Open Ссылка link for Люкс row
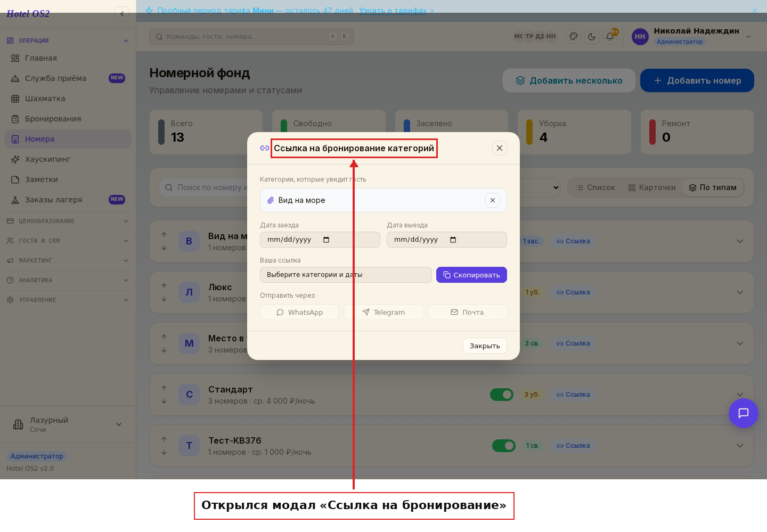 coord(573,292)
